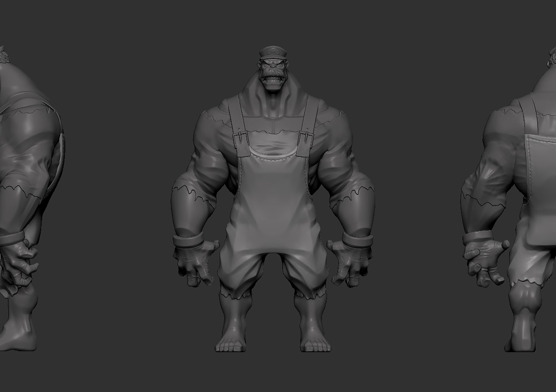Viewport: 556px width, 392px height.
Task: Click the cap on the front-view character
Action: point(273,52)
